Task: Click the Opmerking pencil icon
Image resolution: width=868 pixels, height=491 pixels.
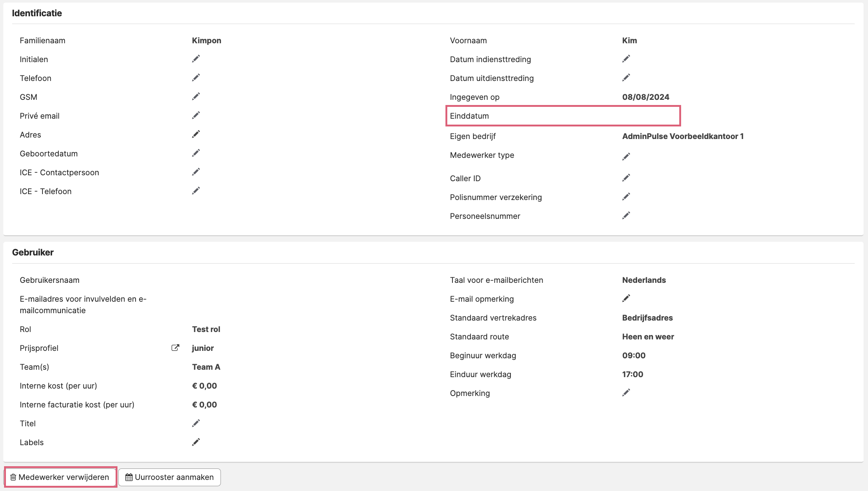Action: pyautogui.click(x=626, y=393)
